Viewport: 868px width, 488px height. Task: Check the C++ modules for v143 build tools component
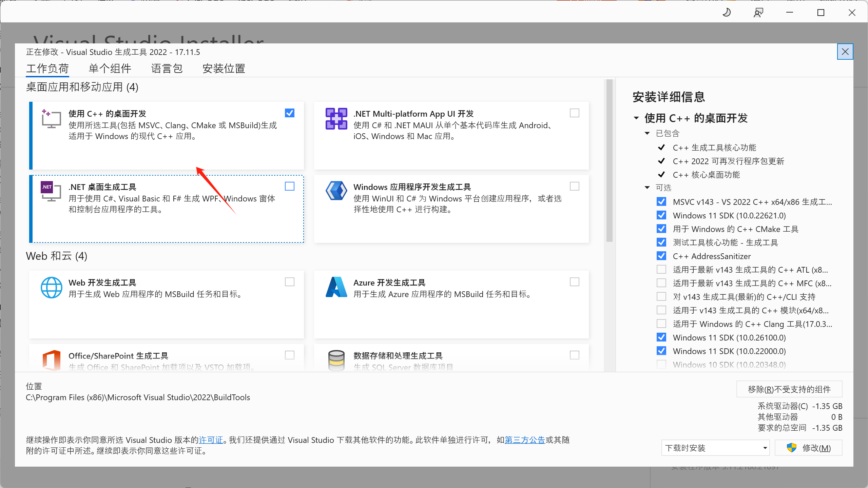coord(661,310)
